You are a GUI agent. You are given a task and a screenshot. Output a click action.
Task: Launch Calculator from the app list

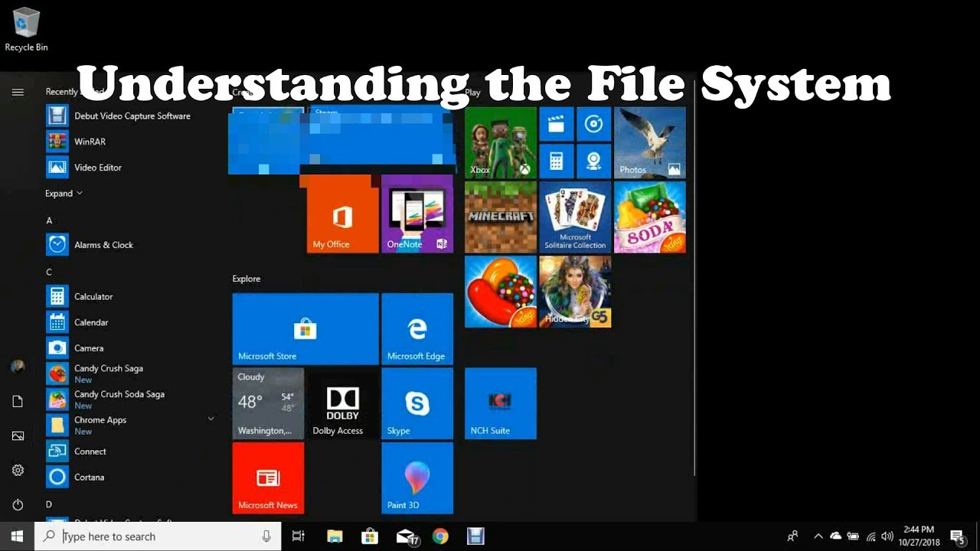[80, 296]
